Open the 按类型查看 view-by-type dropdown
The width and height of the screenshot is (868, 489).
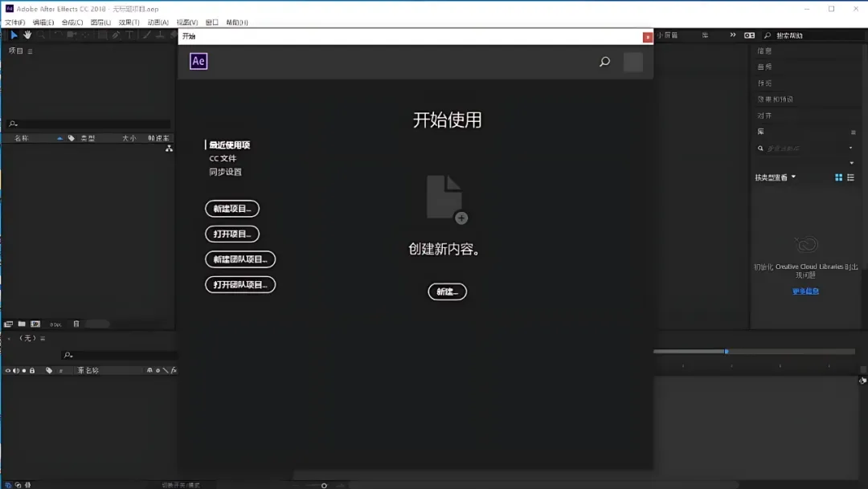coord(776,177)
